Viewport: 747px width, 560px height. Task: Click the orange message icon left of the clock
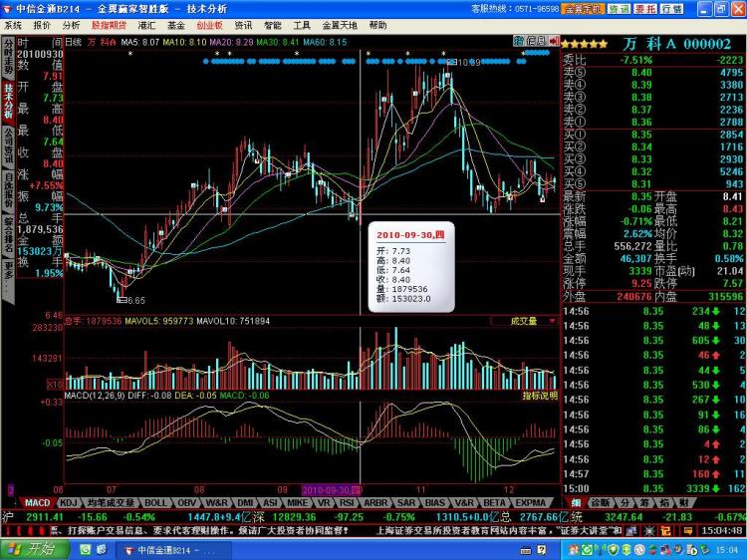point(688,530)
